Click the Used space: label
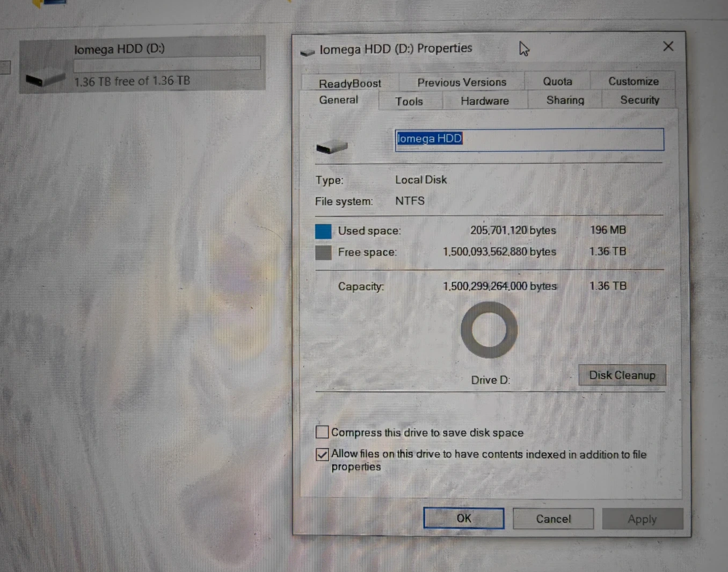This screenshot has width=728, height=572. tap(369, 231)
